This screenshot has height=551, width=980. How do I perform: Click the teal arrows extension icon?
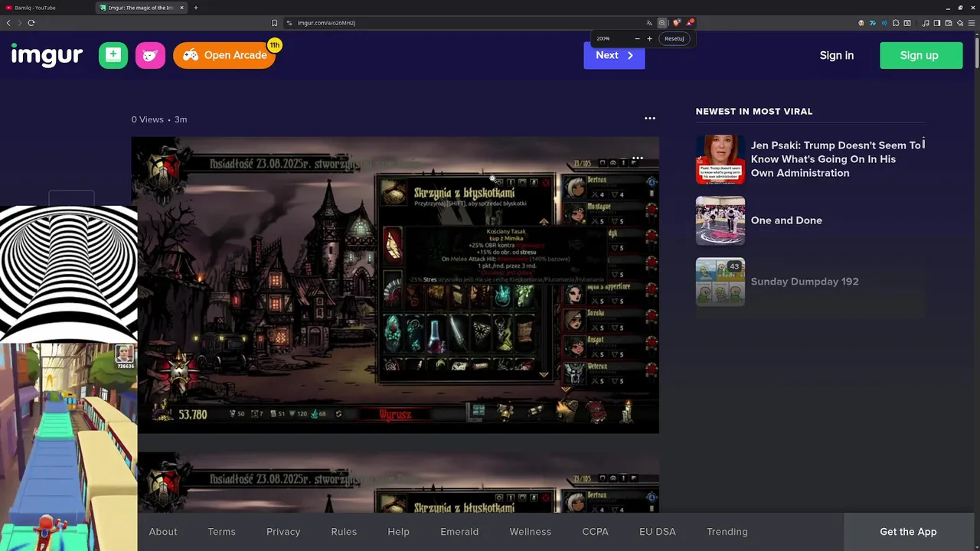tap(873, 23)
